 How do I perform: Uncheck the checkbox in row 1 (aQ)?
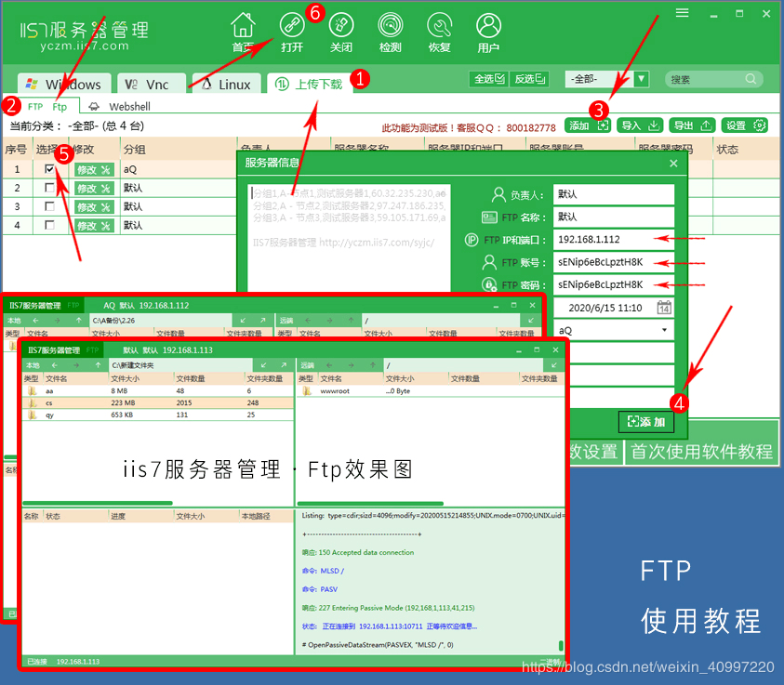point(49,169)
